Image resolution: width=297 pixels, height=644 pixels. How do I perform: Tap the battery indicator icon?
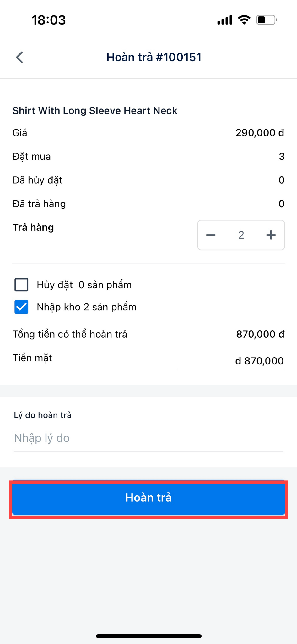point(266,20)
